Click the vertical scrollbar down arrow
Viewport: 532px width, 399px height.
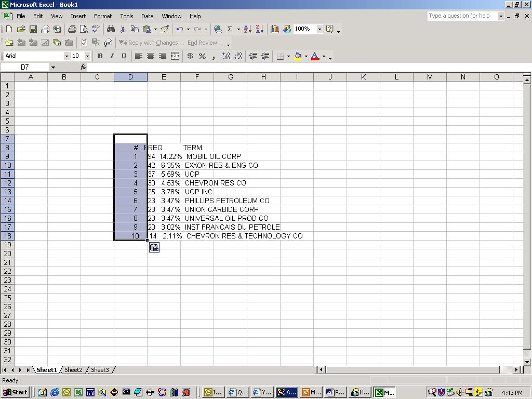click(x=527, y=362)
